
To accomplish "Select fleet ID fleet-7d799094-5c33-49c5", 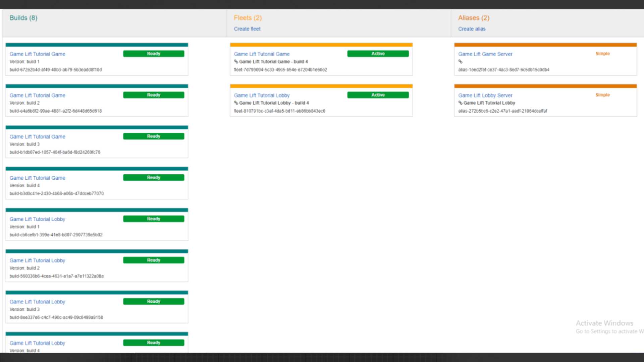I will click(280, 70).
